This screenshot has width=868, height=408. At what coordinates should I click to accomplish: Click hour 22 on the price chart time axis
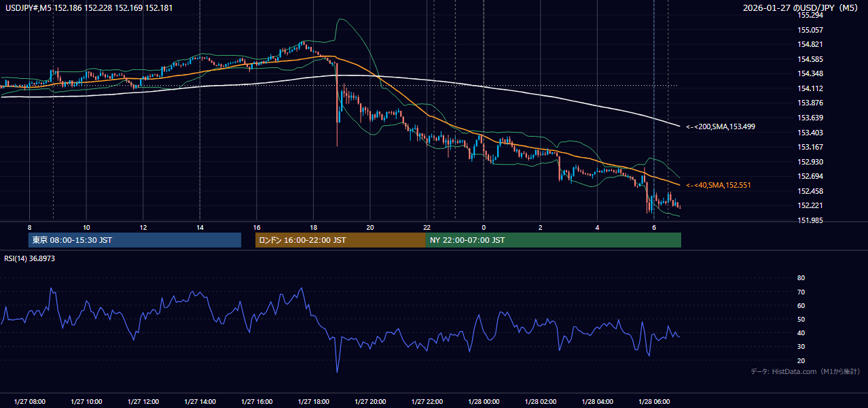click(x=427, y=227)
